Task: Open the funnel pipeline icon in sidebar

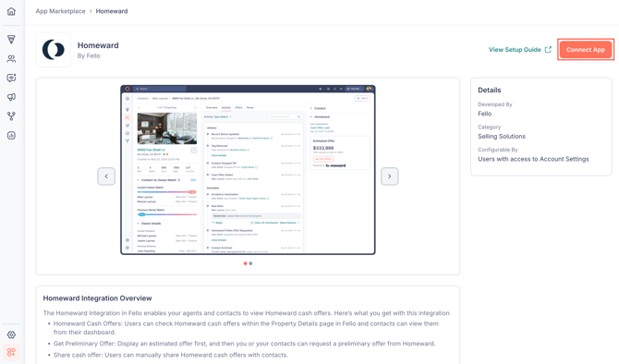Action: (11, 39)
